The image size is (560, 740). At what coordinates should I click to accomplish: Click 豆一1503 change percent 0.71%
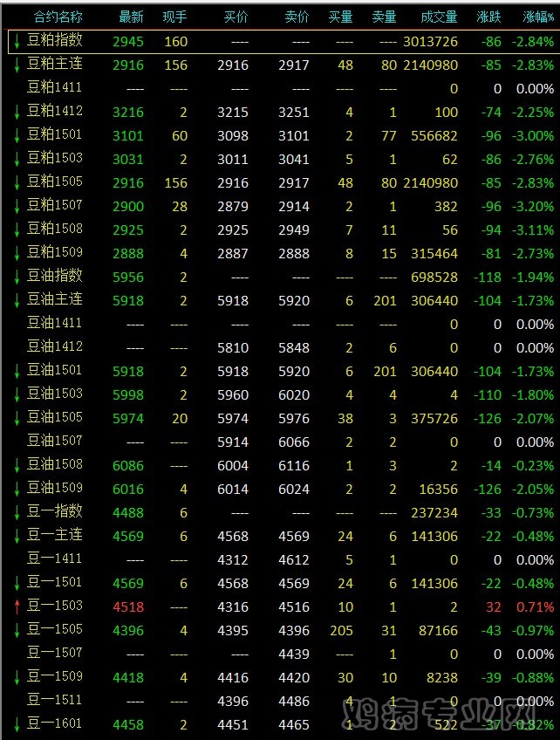pyautogui.click(x=535, y=606)
